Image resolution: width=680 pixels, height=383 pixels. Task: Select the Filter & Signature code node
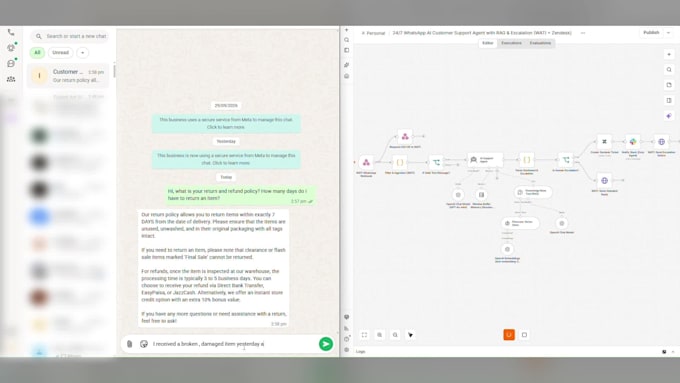(x=399, y=162)
